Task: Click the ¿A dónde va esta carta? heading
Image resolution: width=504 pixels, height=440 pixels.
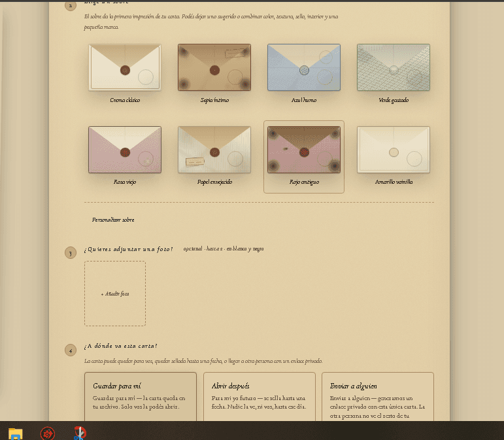Action: [121, 346]
